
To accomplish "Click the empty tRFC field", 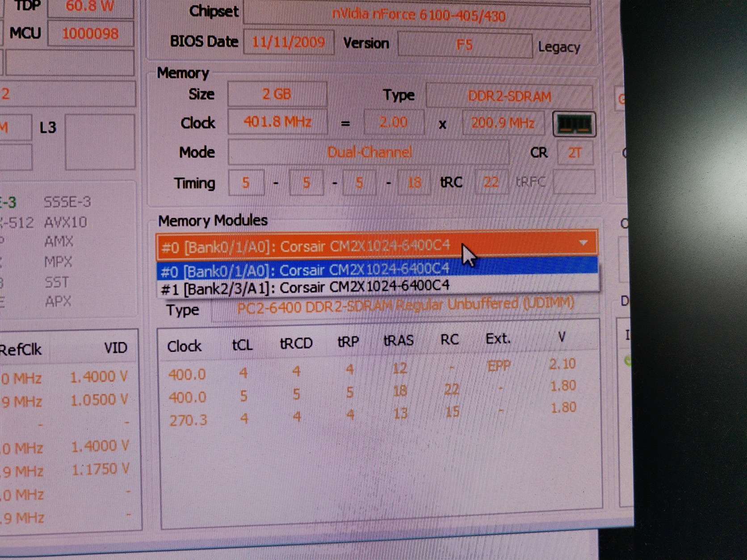I will tap(574, 182).
